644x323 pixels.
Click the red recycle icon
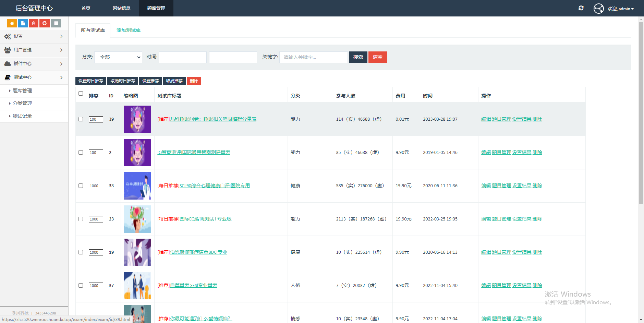[45, 23]
